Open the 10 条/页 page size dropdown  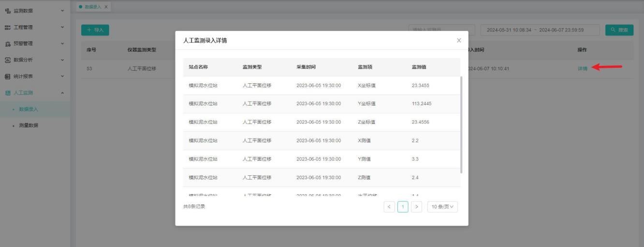tap(442, 207)
